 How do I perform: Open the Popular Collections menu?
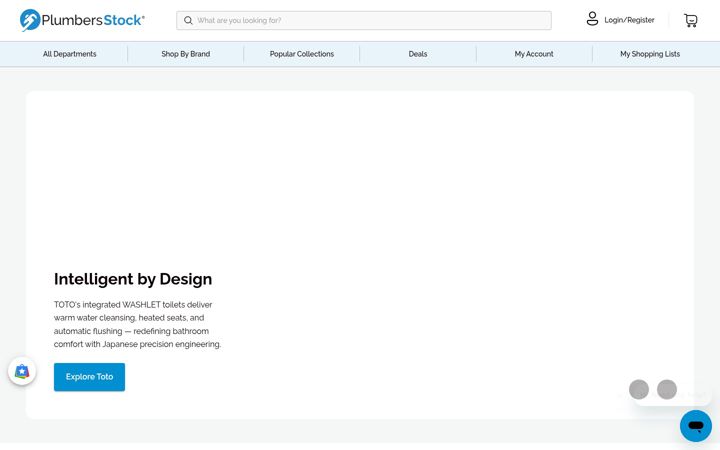pyautogui.click(x=302, y=54)
